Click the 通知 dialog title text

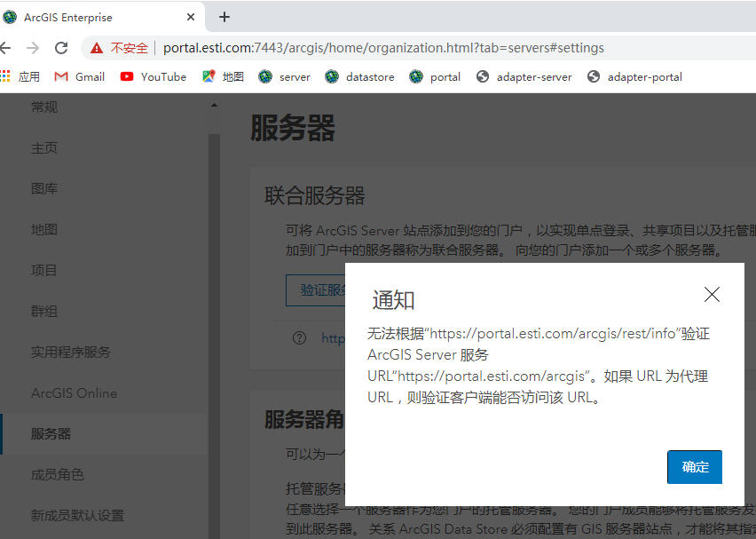[393, 300]
